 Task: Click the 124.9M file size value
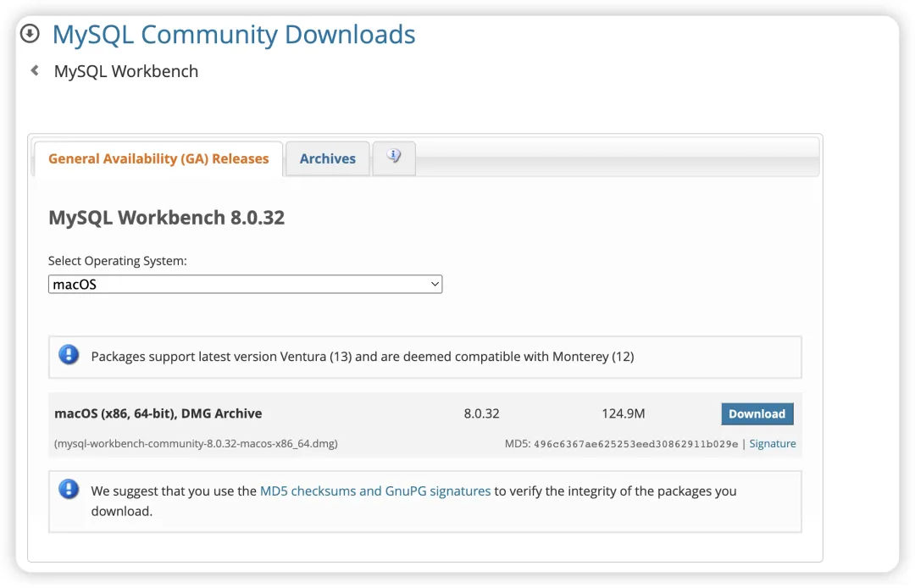(624, 413)
